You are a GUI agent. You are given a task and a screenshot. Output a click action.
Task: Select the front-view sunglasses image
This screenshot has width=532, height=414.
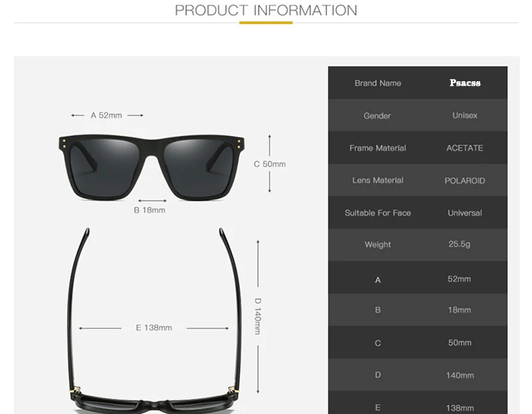coord(152,168)
